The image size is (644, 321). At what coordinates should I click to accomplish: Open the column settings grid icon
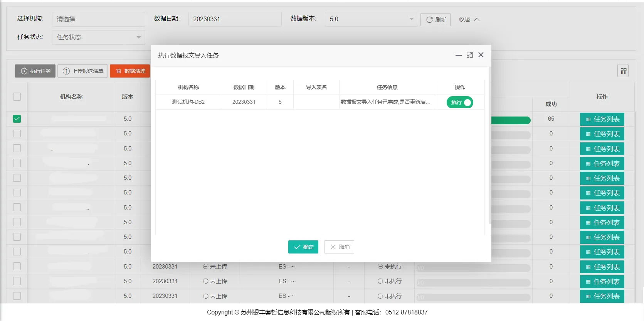(623, 71)
